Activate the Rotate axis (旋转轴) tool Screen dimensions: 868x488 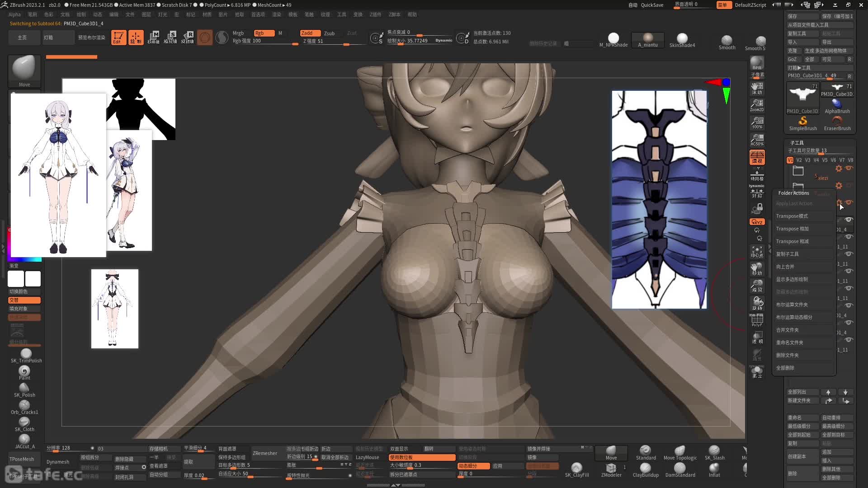click(188, 37)
